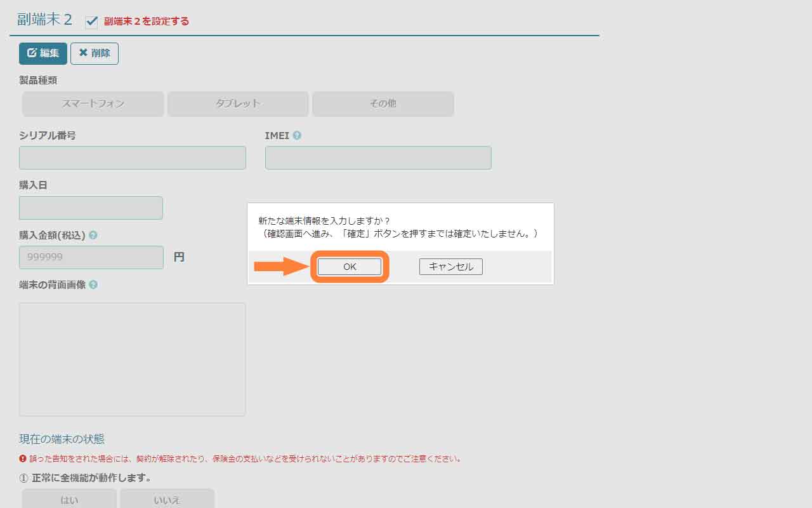Click the 副端末2 section heading
Screen dimensions: 812x508
pyautogui.click(x=44, y=20)
